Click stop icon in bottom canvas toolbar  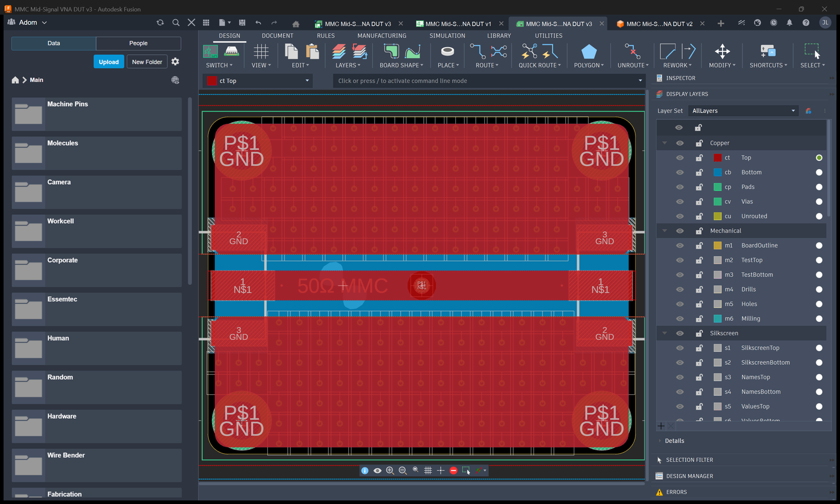453,470
